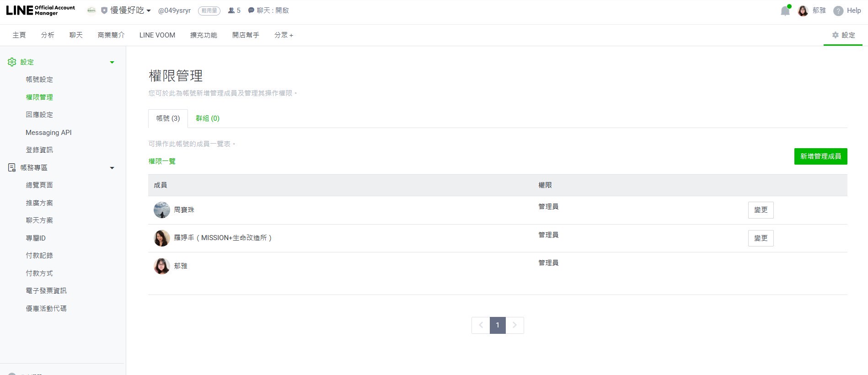
Task: Click the green 新增管理成員 button
Action: 820,156
